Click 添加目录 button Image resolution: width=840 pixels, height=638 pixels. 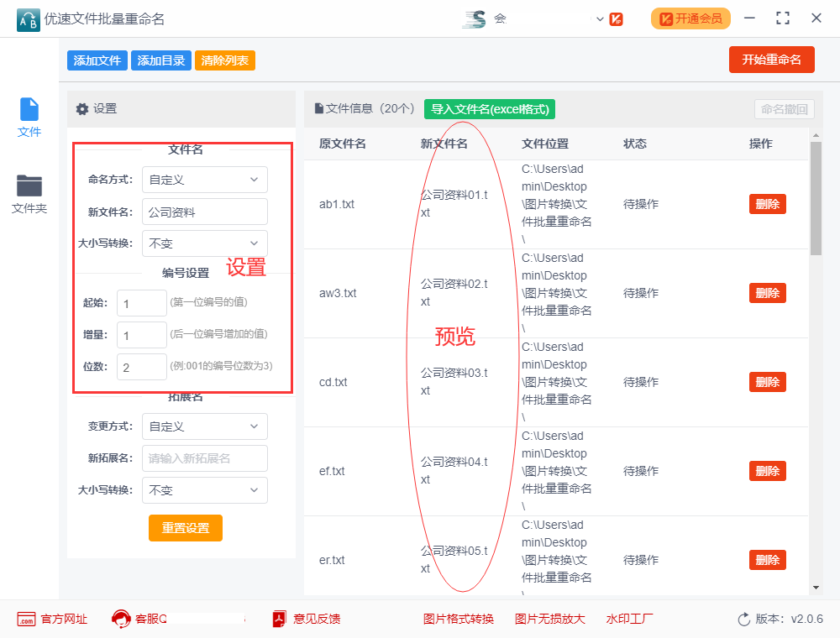[x=160, y=60]
